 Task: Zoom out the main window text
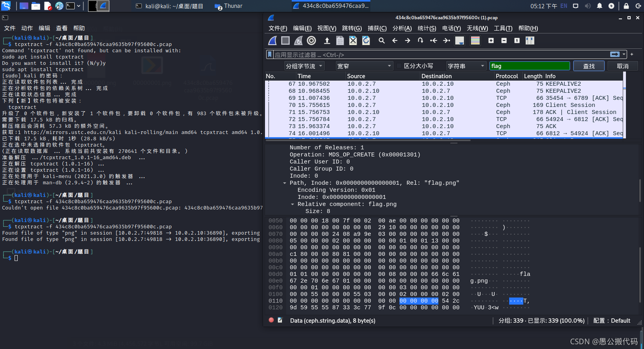point(504,40)
